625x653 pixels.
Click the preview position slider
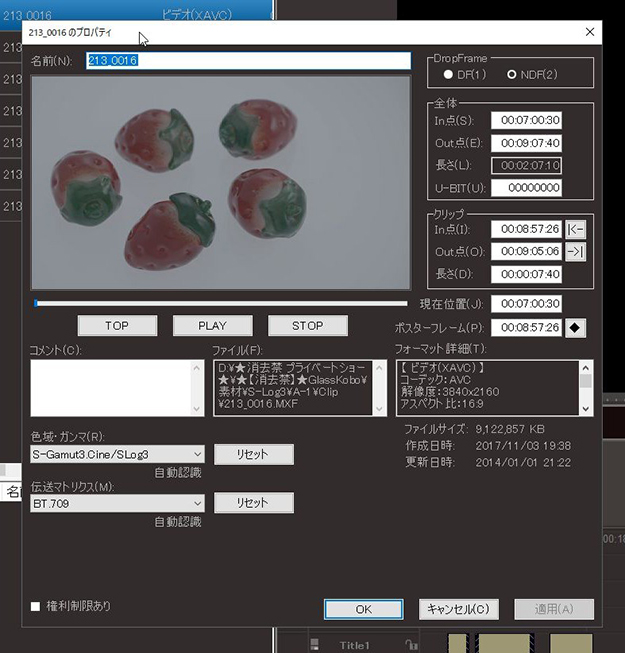pos(220,303)
